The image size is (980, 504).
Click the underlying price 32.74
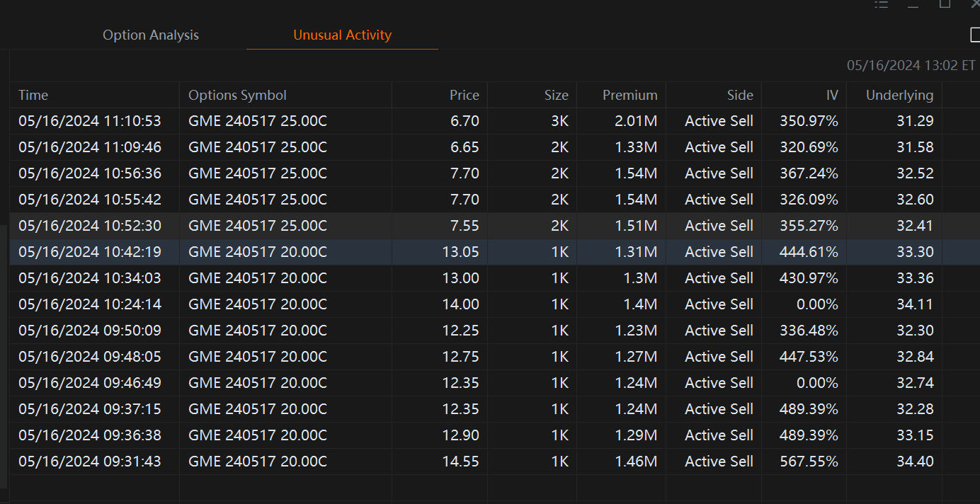(915, 383)
